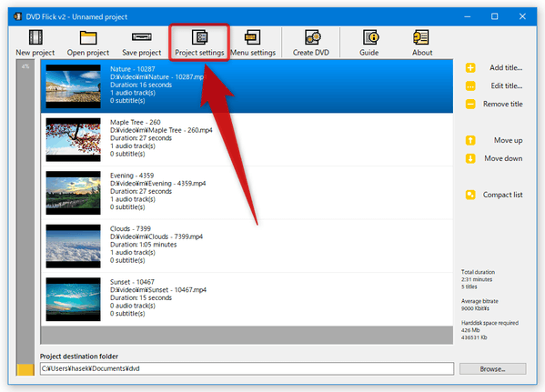This screenshot has width=545, height=392.
Task: Click the yellow Move up arrow icon
Action: (470, 140)
